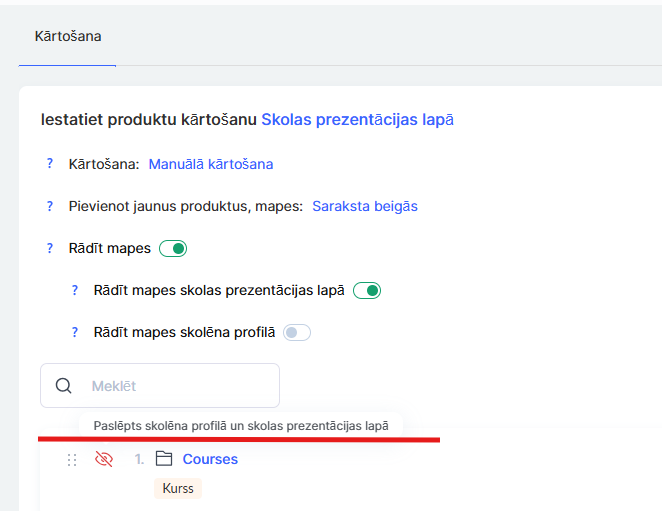The height and width of the screenshot is (511, 662).
Task: Click the help icon beside Kārtošana
Action: (50, 164)
